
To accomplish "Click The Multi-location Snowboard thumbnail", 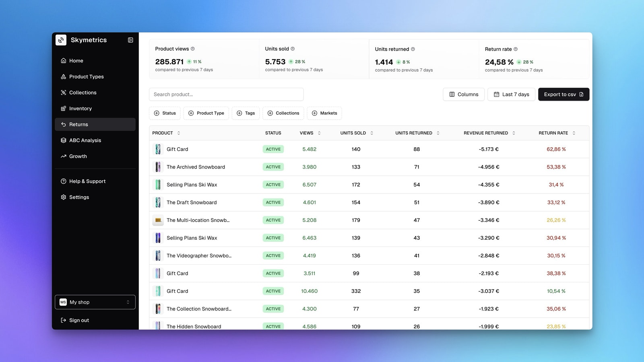I will [158, 220].
